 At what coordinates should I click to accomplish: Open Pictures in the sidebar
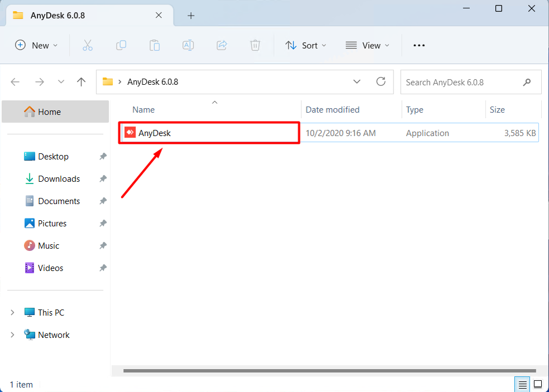coord(52,223)
